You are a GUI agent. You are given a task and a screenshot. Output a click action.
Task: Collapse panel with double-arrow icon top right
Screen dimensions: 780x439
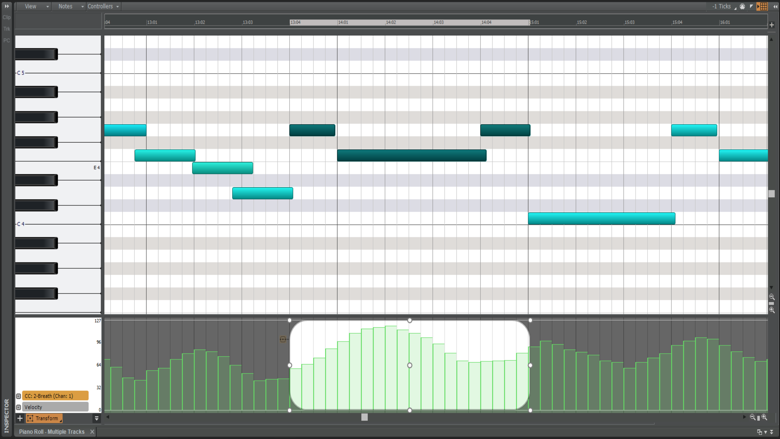(775, 6)
